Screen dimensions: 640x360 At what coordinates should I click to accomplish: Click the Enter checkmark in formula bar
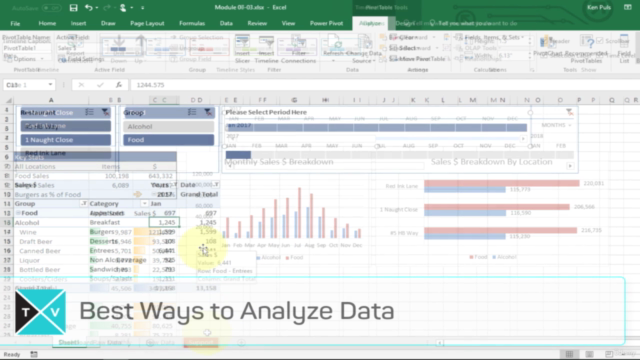[100, 84]
